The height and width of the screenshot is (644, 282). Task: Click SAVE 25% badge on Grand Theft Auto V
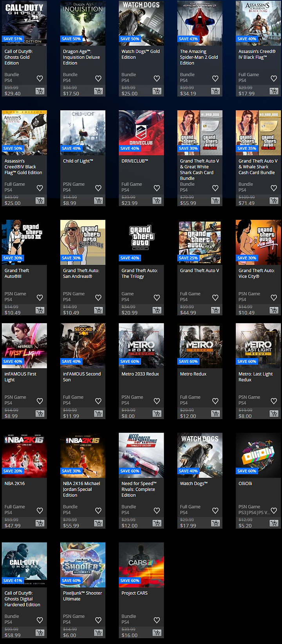click(188, 258)
